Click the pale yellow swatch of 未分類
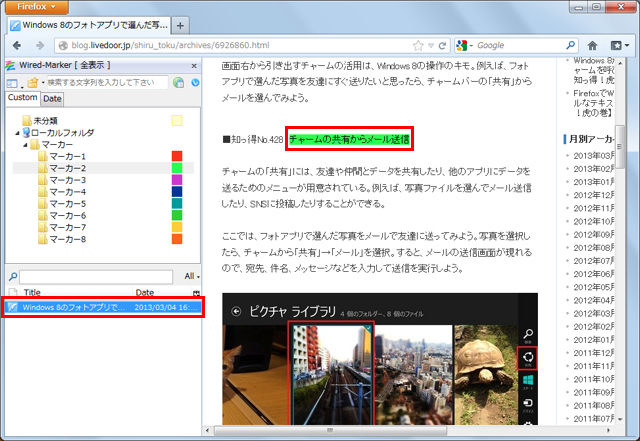 177,121
